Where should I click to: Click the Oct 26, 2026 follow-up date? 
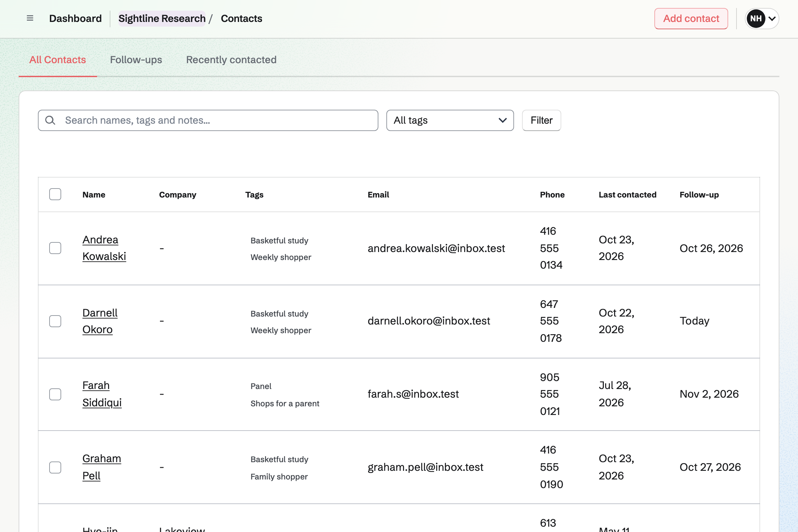711,248
